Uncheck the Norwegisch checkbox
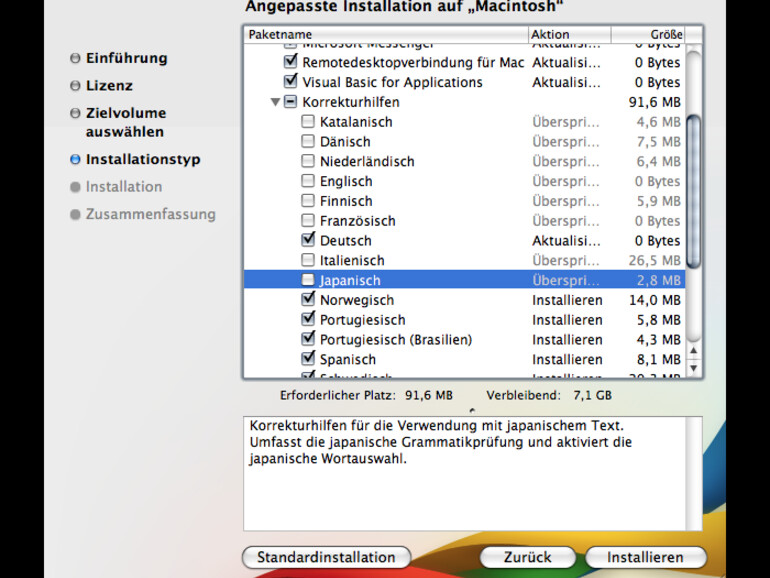770x578 pixels. pos(308,299)
